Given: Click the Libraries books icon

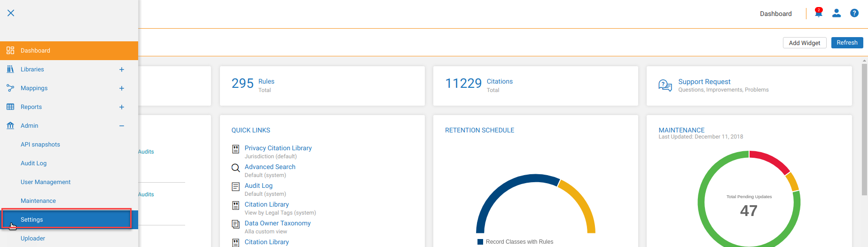Looking at the screenshot, I should 10,69.
